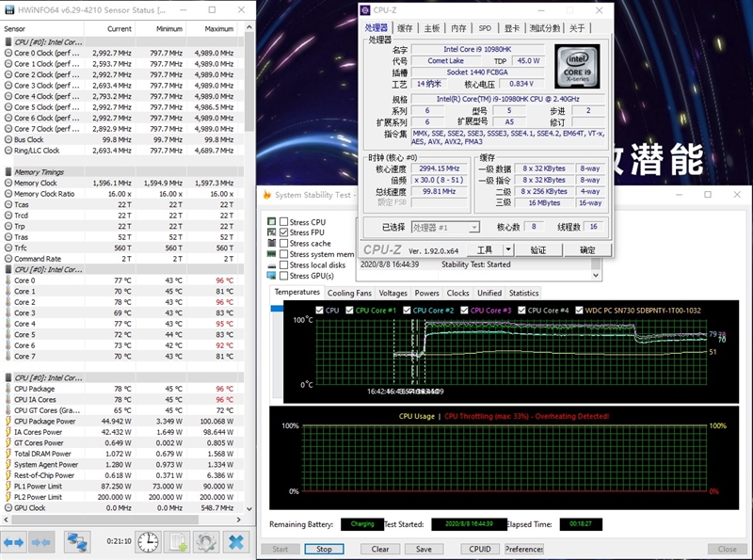Click the Preferences button

(x=524, y=549)
